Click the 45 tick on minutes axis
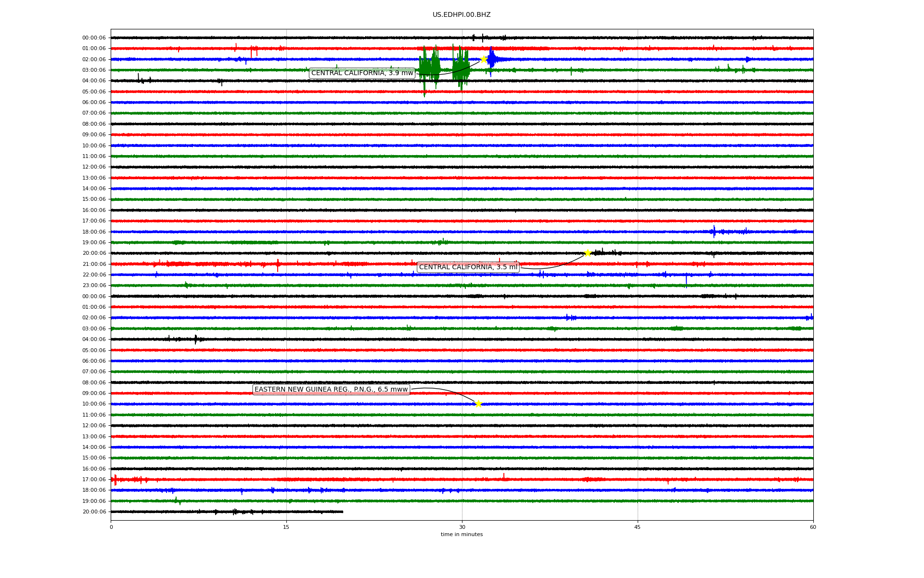Screen dimensions: 924x578 point(638,527)
